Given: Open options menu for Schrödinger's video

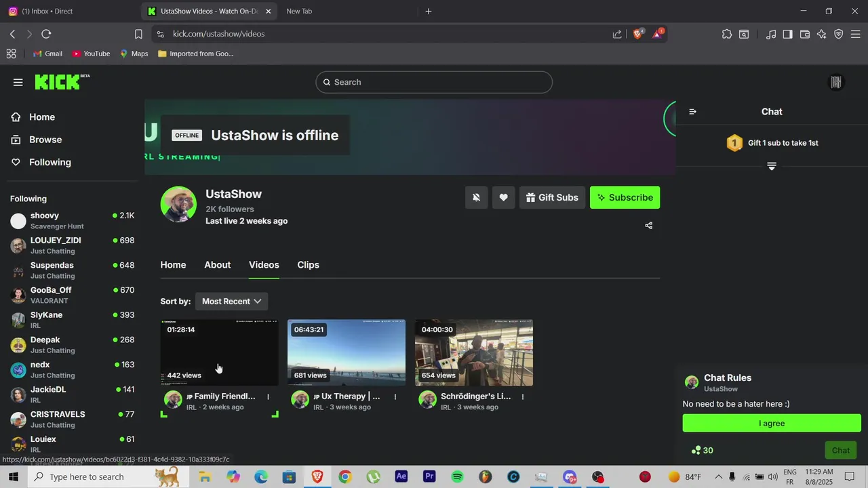Looking at the screenshot, I should pos(523,396).
